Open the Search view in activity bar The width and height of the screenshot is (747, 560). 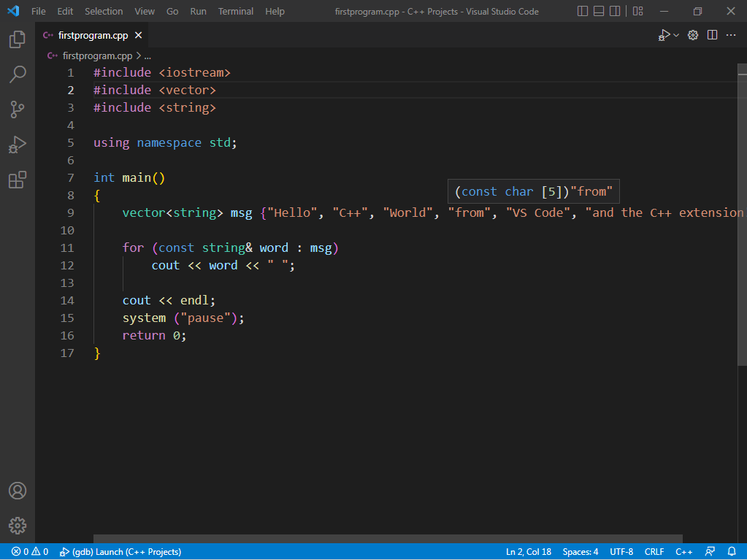(x=17, y=74)
